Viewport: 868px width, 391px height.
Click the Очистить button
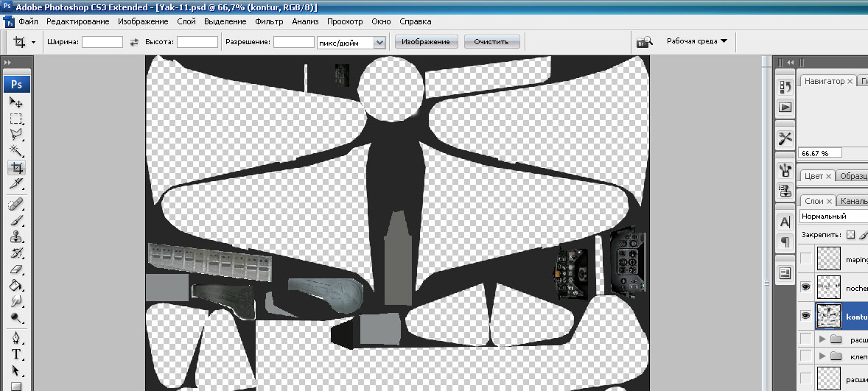(491, 42)
